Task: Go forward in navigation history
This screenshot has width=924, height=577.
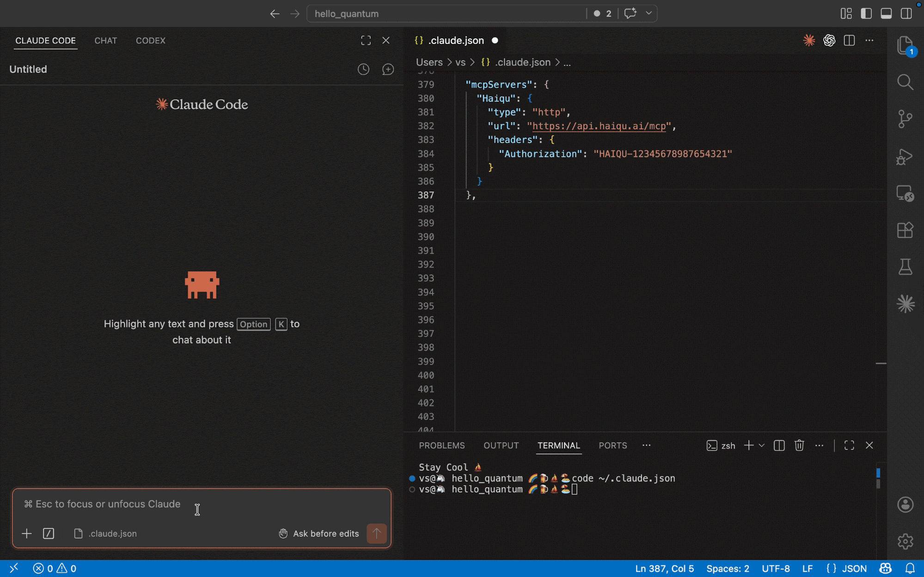Action: point(295,14)
